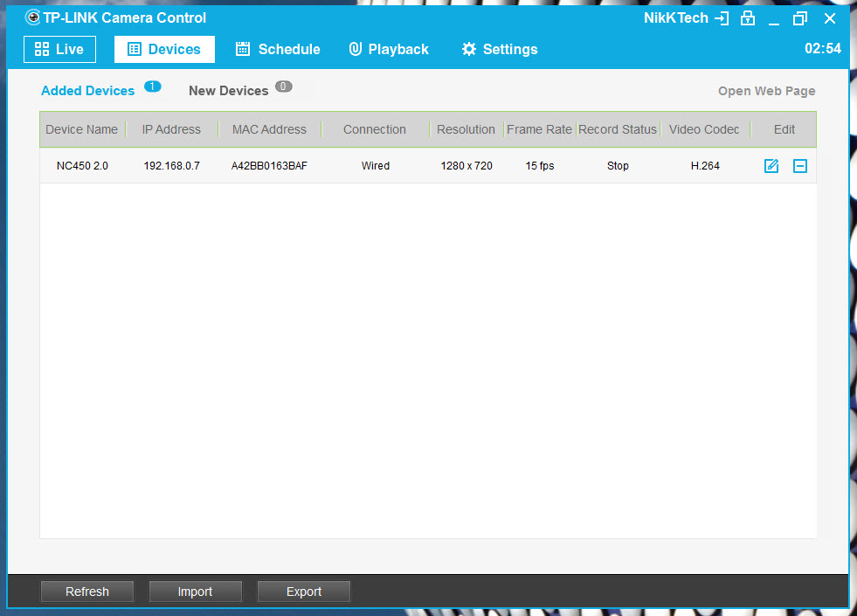Go to the Playback tab
This screenshot has width=857, height=616.
click(x=389, y=49)
